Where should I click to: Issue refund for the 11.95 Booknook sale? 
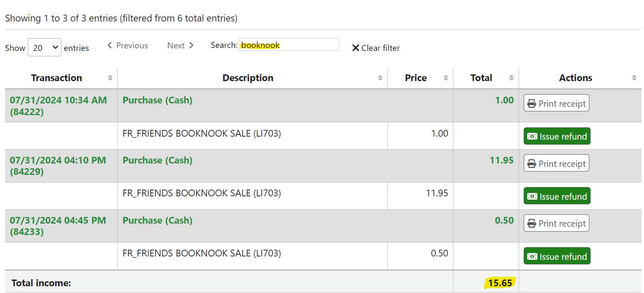[x=557, y=196]
